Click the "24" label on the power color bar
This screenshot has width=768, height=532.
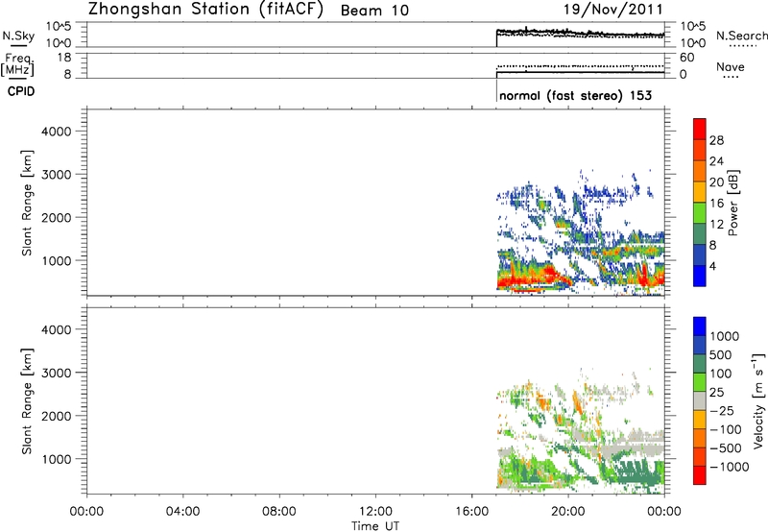click(716, 161)
